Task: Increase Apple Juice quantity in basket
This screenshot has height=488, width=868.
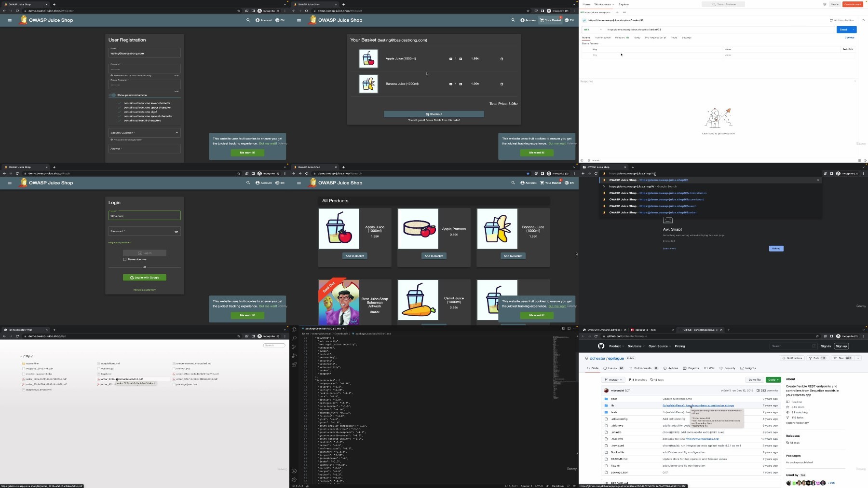Action: click(461, 59)
